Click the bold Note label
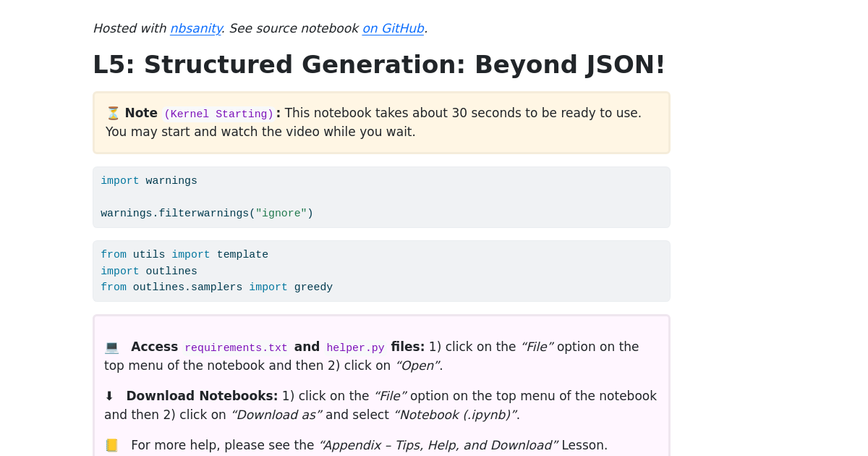This screenshot has height=456, width=868. click(x=140, y=112)
